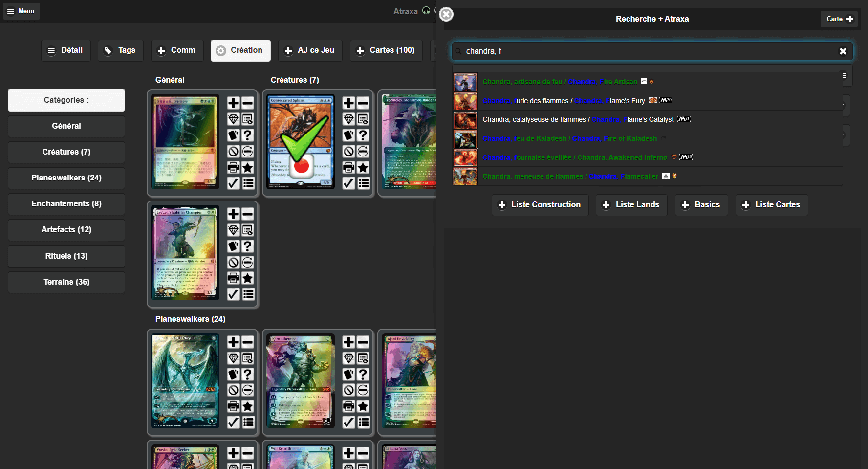Toggle the checkmark beside Lae'zel, Vlaakith's Champion
The height and width of the screenshot is (469, 868).
click(233, 294)
